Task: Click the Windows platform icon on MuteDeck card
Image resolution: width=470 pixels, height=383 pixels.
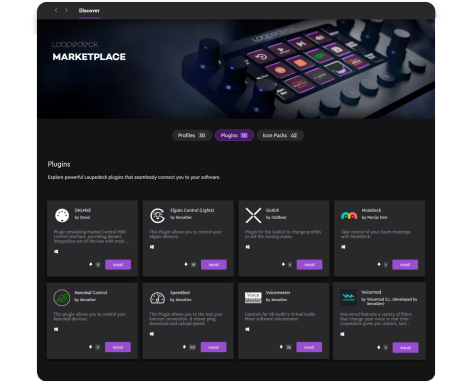Action: [x=343, y=247]
